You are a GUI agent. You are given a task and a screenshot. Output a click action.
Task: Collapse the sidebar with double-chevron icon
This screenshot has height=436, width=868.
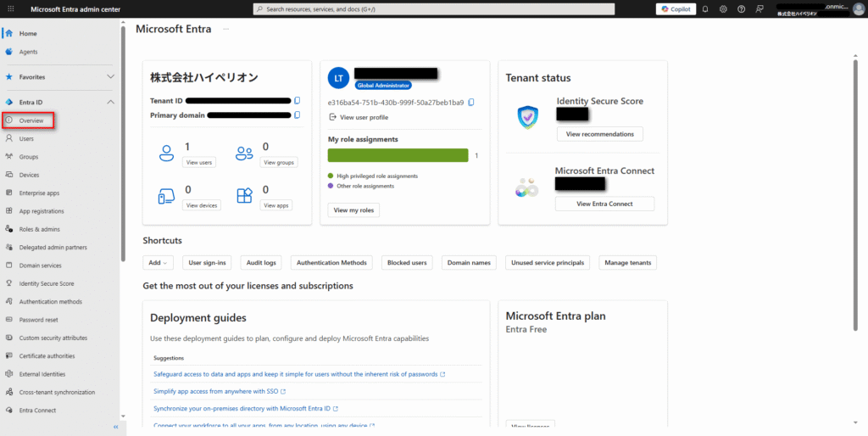click(115, 428)
